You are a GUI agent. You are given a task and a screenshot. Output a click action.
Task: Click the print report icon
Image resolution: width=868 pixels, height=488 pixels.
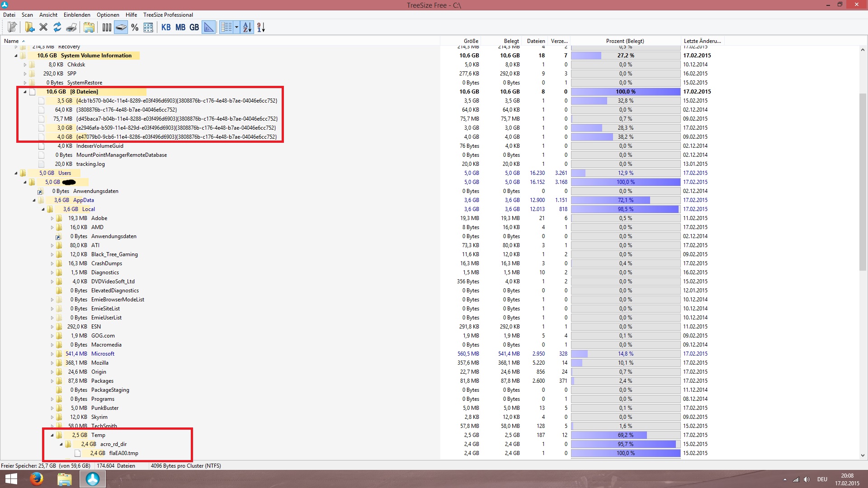point(71,28)
